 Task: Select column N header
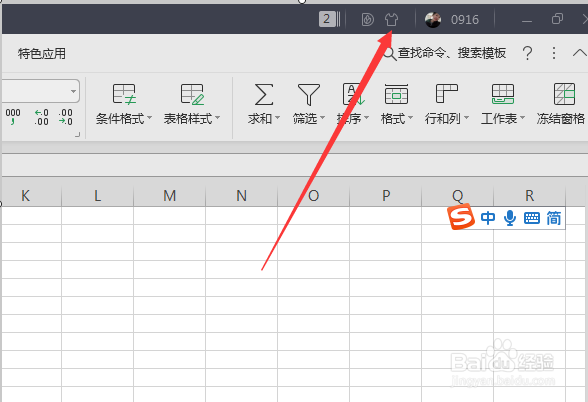242,196
